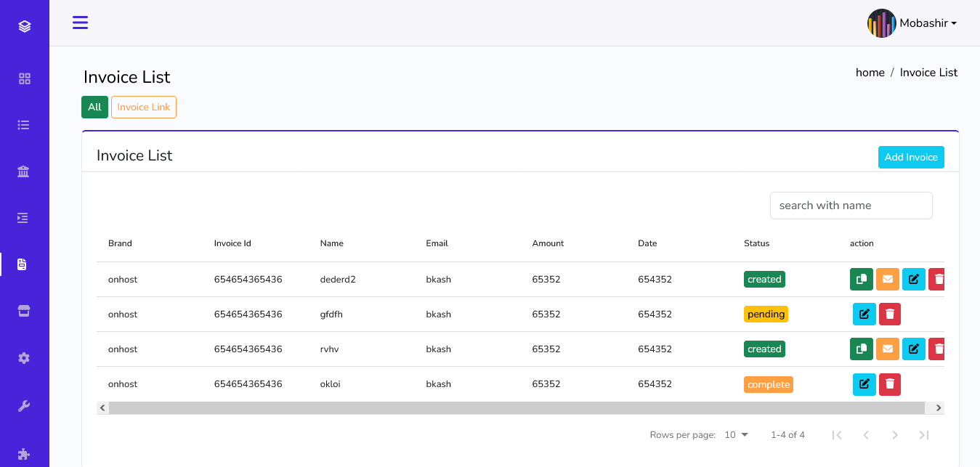Click the right arrow of the horizontal scrollbar
Screen dimensions: 980x467
[x=938, y=407]
